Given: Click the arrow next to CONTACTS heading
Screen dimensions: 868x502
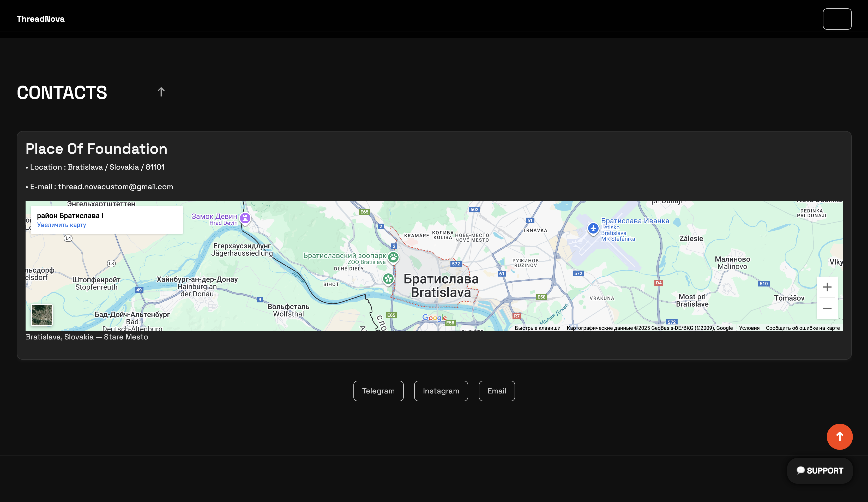Looking at the screenshot, I should [x=161, y=92].
